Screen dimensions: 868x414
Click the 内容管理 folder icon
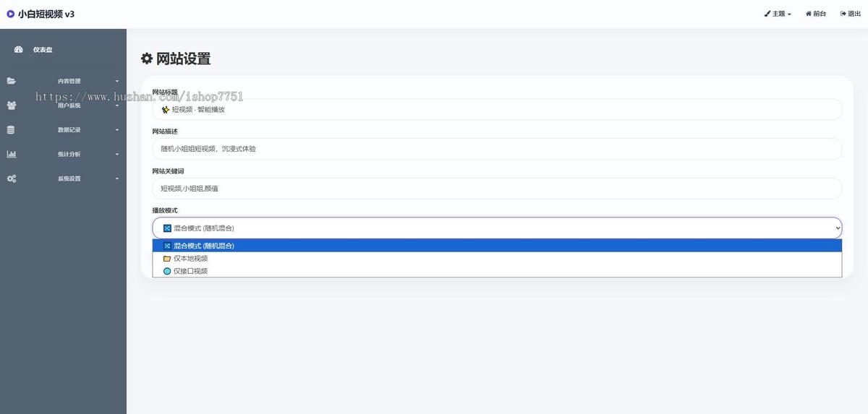pyautogui.click(x=12, y=81)
